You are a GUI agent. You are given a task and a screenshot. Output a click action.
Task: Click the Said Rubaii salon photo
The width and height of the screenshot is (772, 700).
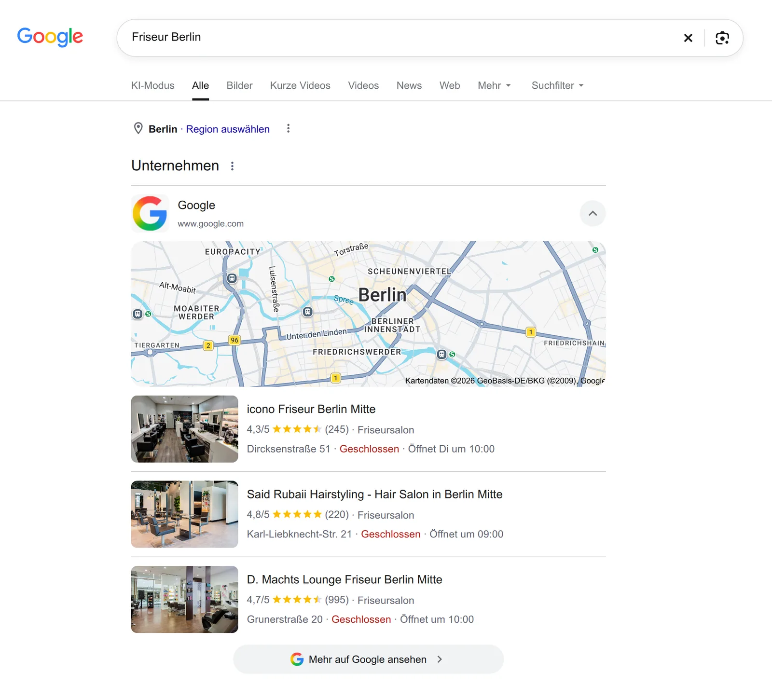(x=184, y=514)
